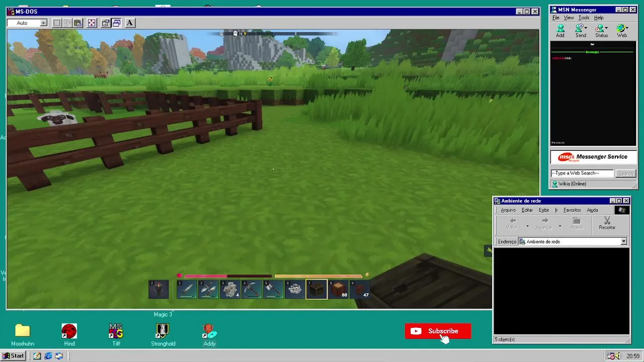Select hotbar slot 9 with 47 items
Image resolution: width=644 pixels, height=362 pixels.
click(x=360, y=289)
